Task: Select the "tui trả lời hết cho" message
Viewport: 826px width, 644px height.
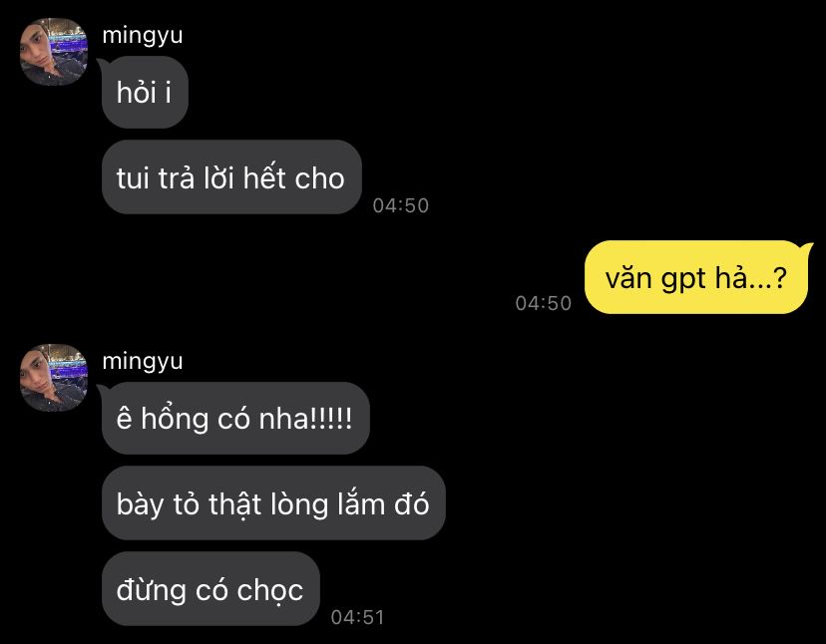Action: pos(231,176)
